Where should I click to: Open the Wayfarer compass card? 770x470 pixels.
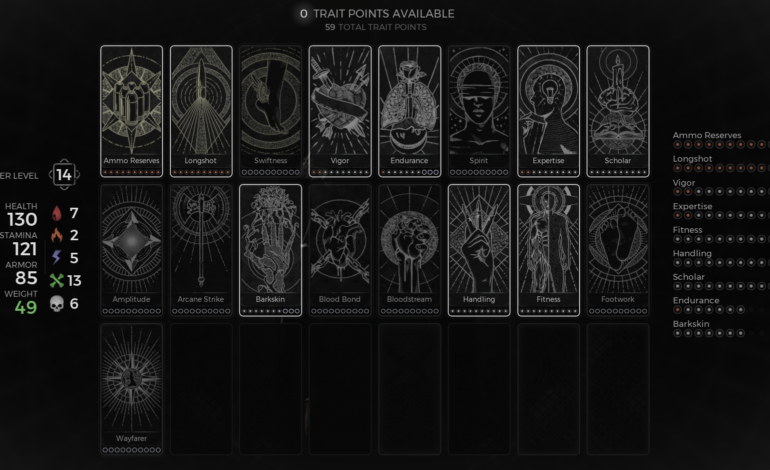(131, 389)
